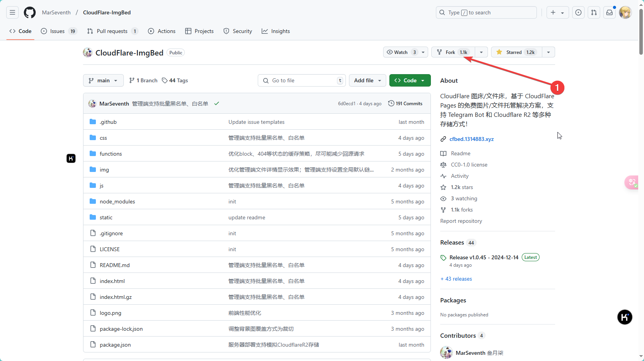Open the functions folder

pos(111,154)
